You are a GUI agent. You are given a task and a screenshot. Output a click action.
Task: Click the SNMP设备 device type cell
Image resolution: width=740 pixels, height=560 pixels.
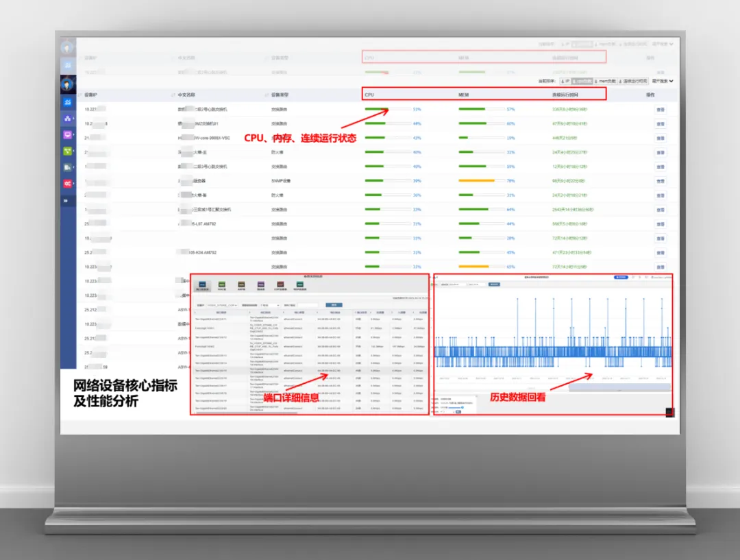281,181
